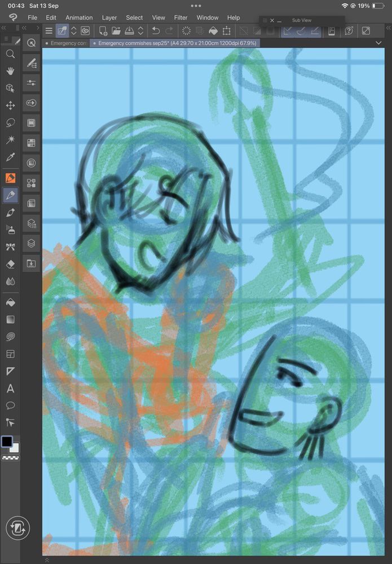
Task: Select the Ruler triangle tool
Action: (10, 371)
